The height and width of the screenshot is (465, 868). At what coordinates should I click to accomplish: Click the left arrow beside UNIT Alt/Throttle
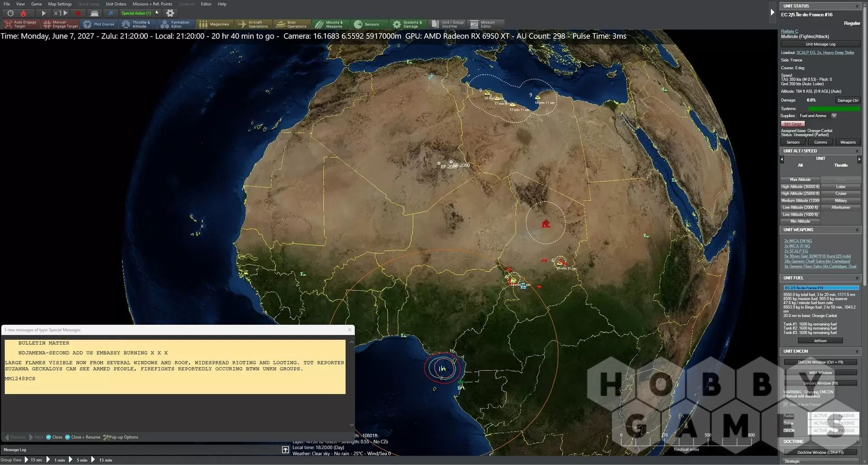782,159
